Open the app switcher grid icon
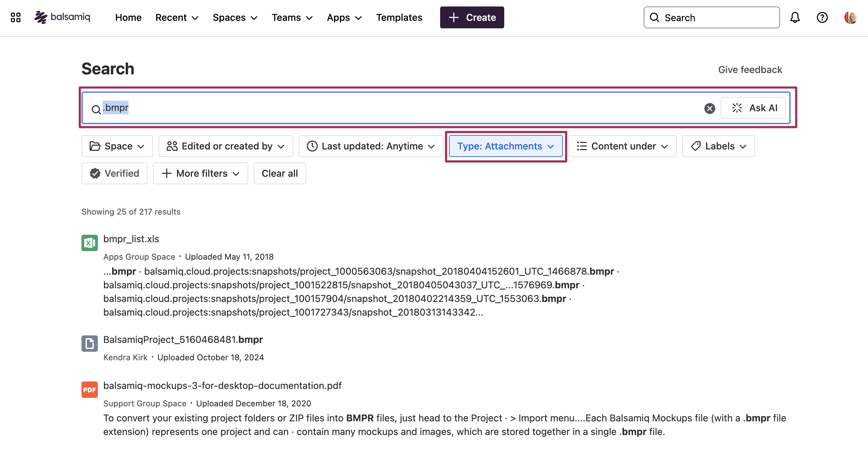Viewport: 868px width, 449px height. (16, 17)
